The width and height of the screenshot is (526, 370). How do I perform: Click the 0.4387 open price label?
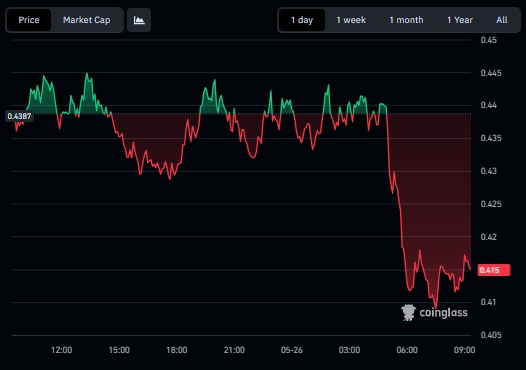coord(19,116)
